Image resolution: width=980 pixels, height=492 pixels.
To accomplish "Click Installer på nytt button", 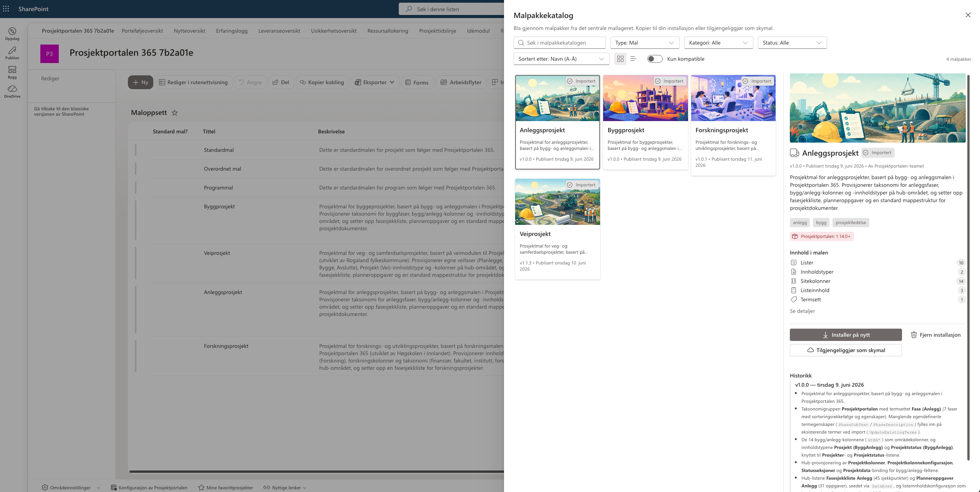I will [x=846, y=335].
